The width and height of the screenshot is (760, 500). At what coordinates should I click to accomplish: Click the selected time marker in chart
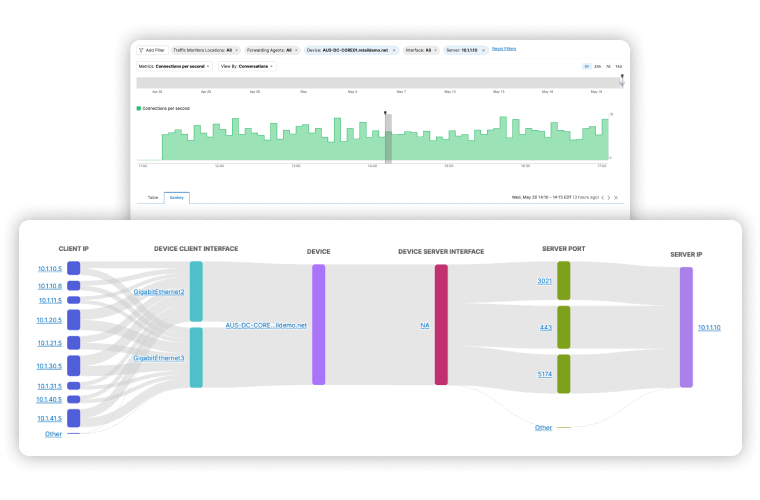pyautogui.click(x=388, y=138)
